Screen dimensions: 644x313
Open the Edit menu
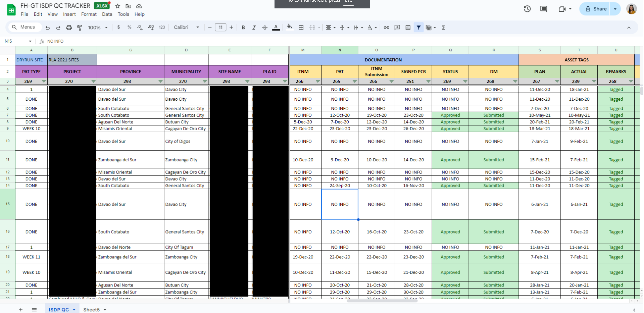(x=38, y=14)
